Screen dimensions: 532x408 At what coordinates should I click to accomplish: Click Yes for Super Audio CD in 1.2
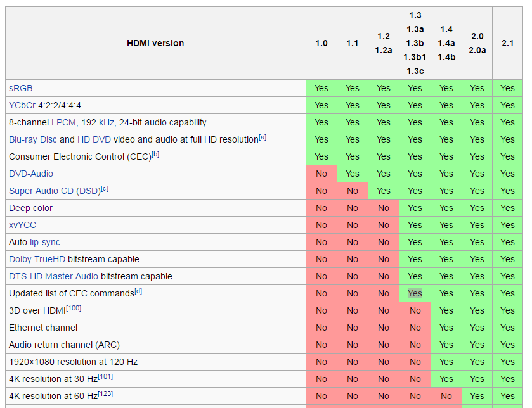pyautogui.click(x=384, y=191)
